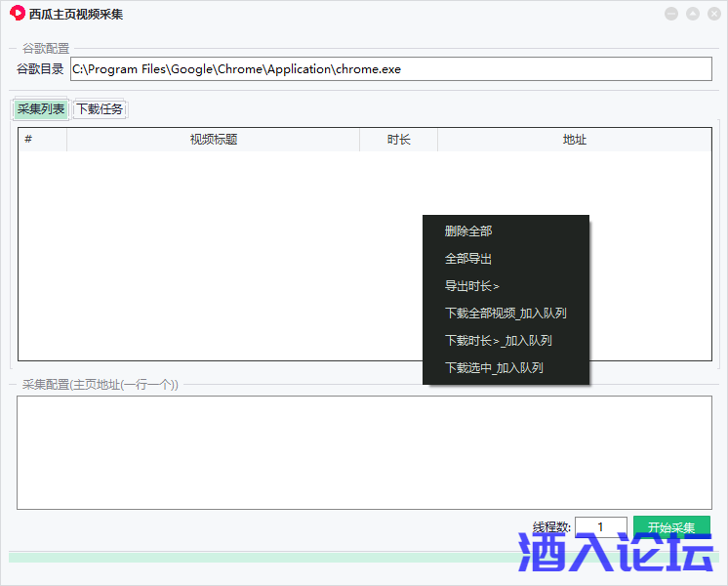The height and width of the screenshot is (586, 728).
Task: Select 下载全部视频_加入队列 menu item
Action: click(506, 314)
